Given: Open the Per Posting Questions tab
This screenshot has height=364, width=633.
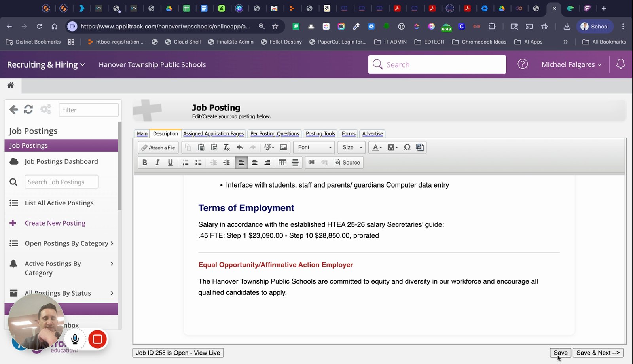Looking at the screenshot, I should pos(275,134).
